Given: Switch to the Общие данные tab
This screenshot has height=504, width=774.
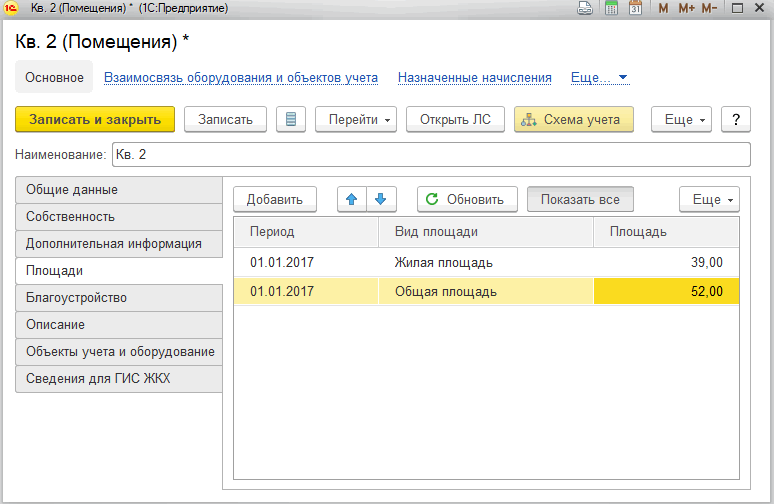Looking at the screenshot, I should [x=119, y=190].
